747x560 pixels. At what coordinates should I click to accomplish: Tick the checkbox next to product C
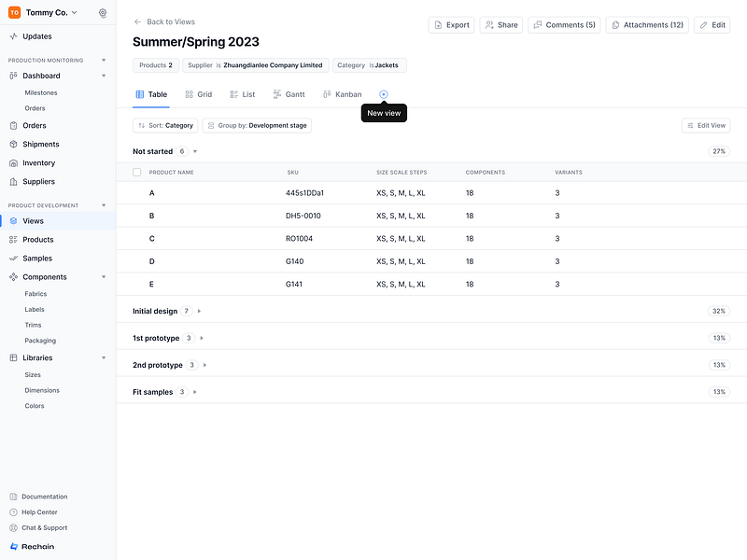(134, 238)
